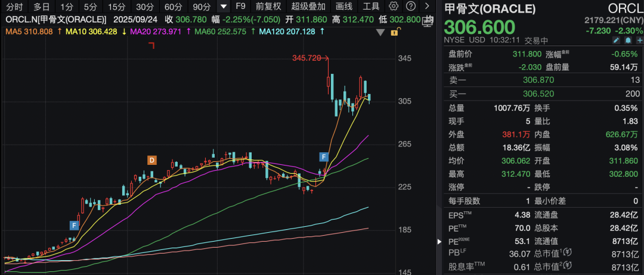The image size is (644, 275).
Task: Click the PB LF value 36.07
Action: (x=518, y=255)
